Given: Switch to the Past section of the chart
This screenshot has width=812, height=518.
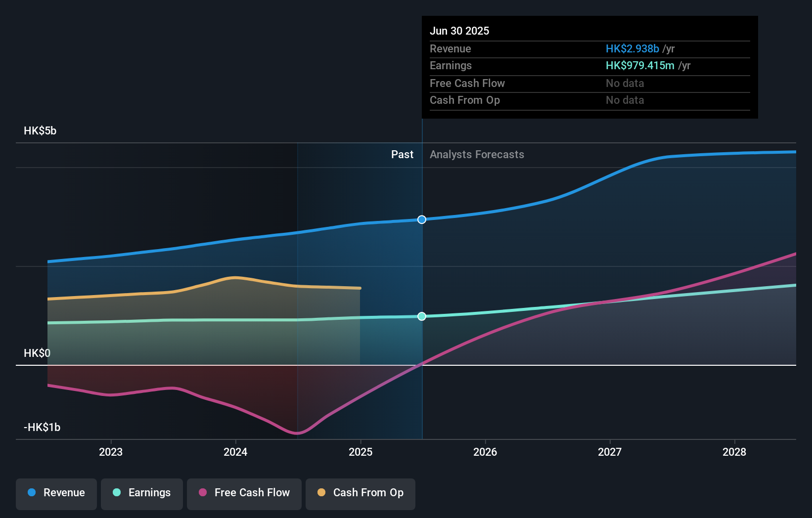Looking at the screenshot, I should pos(402,154).
